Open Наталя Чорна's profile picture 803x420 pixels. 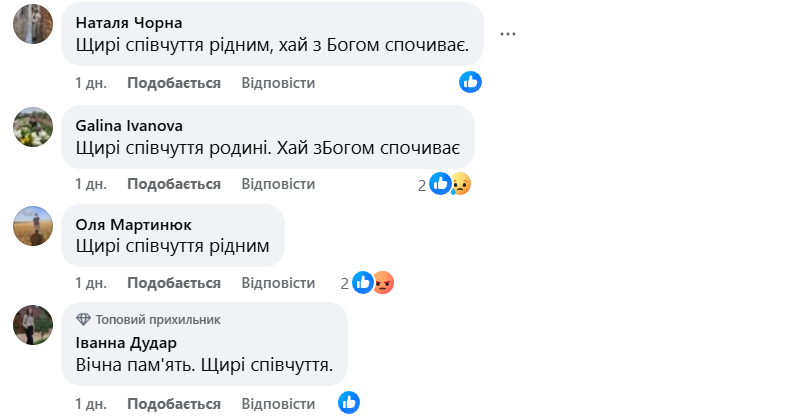(33, 24)
